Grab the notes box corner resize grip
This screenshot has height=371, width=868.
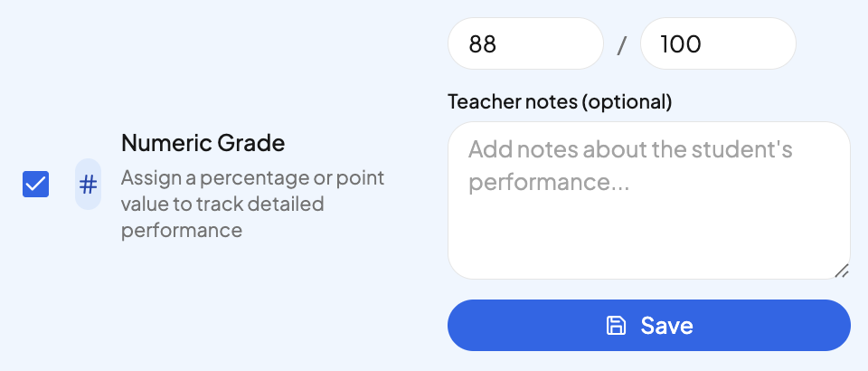tap(841, 270)
